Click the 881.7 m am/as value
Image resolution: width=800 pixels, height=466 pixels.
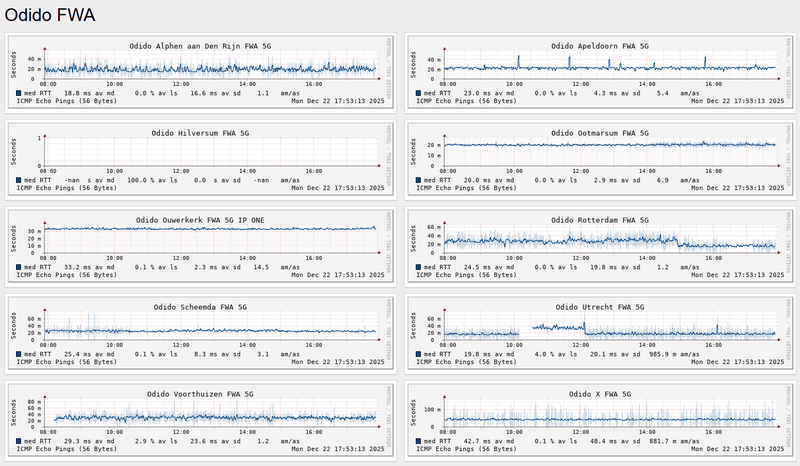(674, 441)
